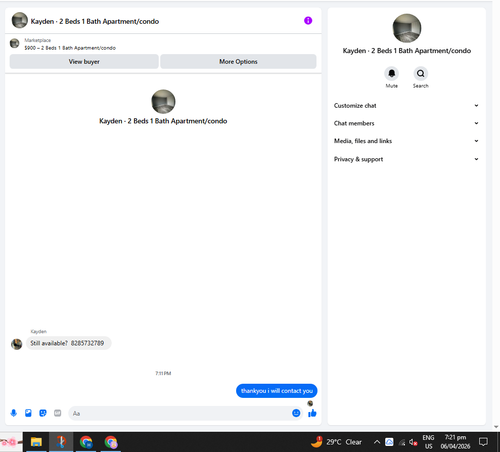The width and height of the screenshot is (500, 452).
Task: Click the 'Still available? 8285732789' message
Action: (x=68, y=343)
